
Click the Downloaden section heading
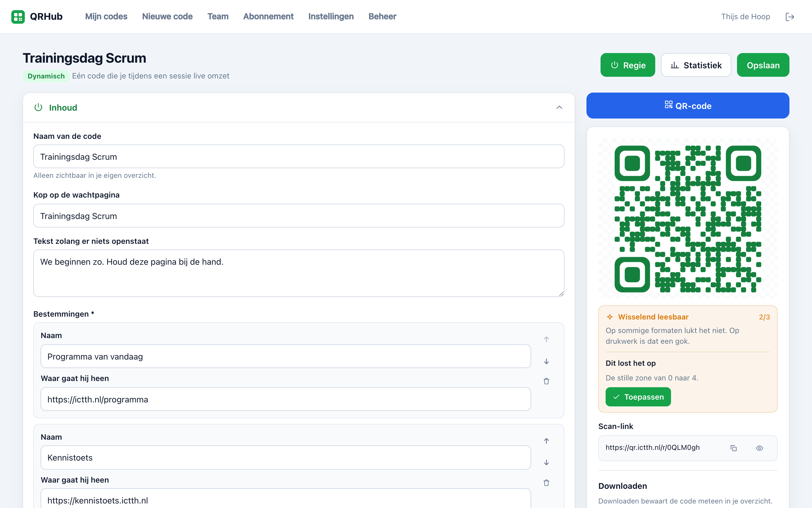[623, 486]
